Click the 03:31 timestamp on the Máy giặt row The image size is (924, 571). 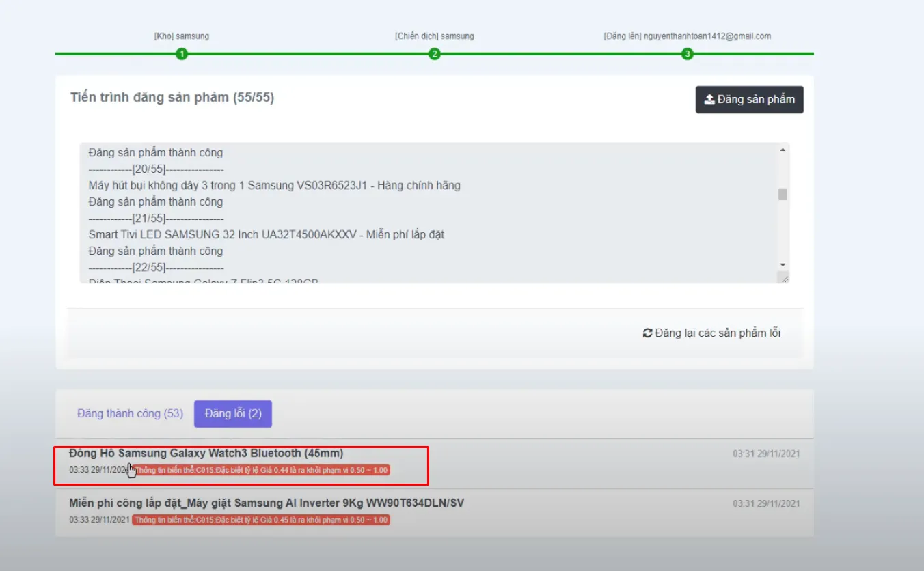pos(766,503)
